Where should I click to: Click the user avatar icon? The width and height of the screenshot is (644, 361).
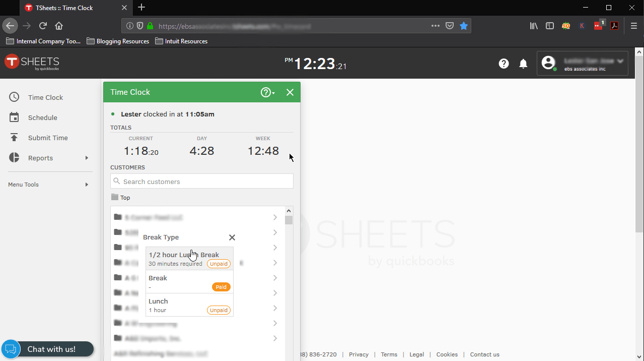(548, 63)
